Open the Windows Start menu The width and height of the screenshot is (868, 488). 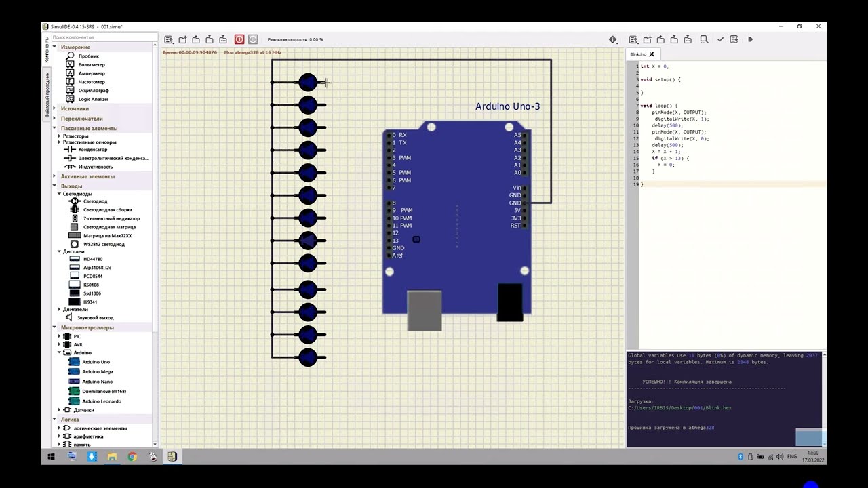click(51, 457)
